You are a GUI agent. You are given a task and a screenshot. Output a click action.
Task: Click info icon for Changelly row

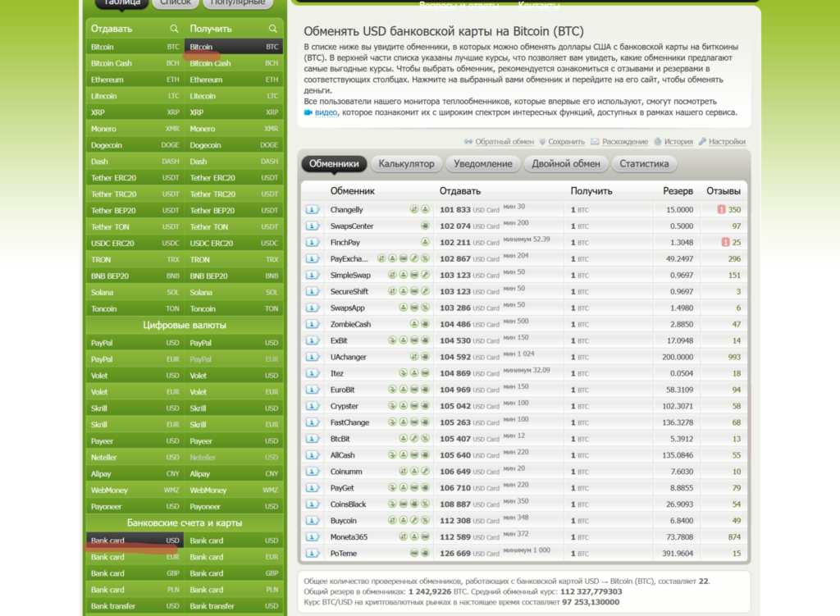tap(313, 209)
